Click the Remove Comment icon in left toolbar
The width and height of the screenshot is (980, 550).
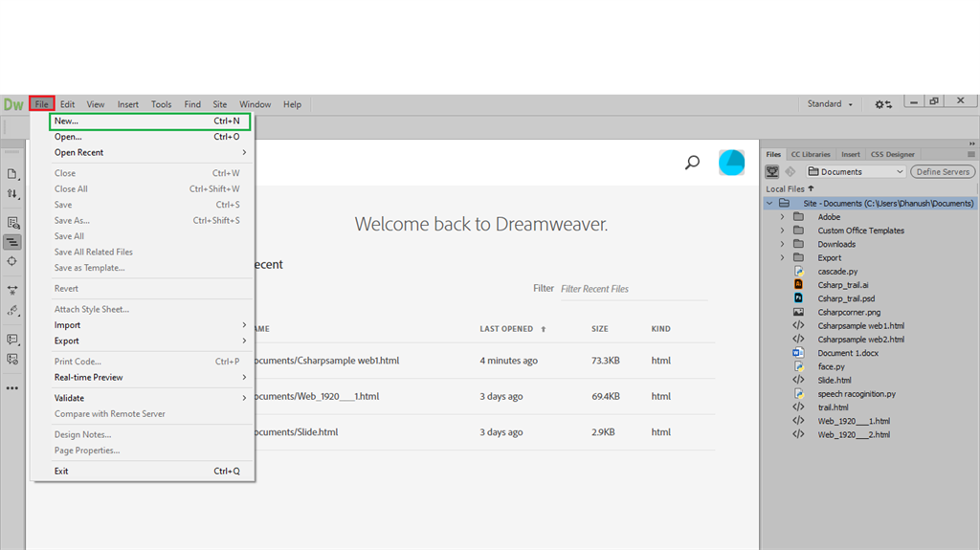tap(12, 360)
